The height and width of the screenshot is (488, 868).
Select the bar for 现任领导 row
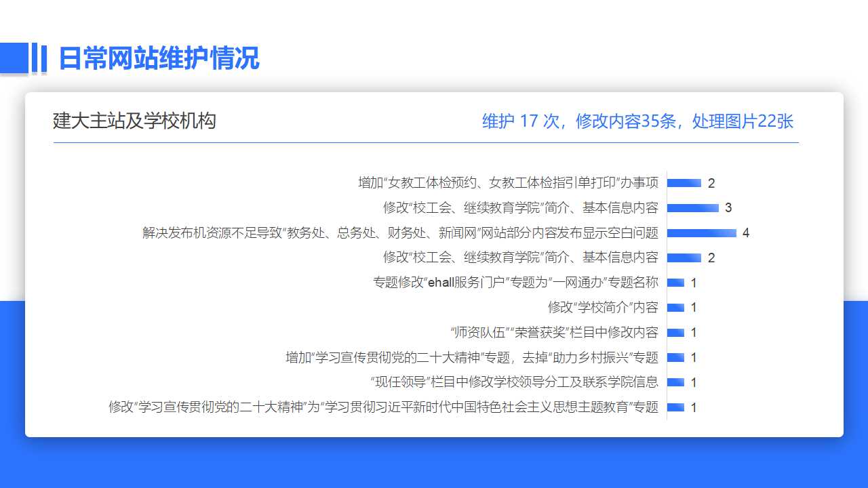point(675,382)
